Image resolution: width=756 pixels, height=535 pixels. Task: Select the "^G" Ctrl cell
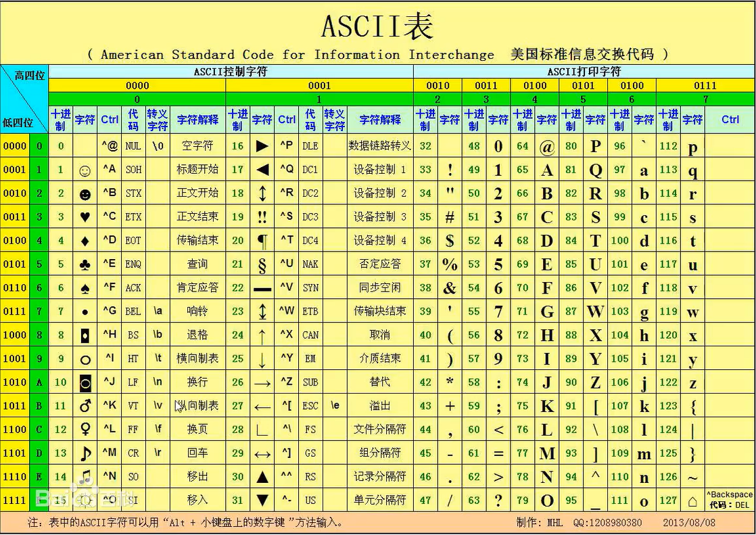click(110, 310)
